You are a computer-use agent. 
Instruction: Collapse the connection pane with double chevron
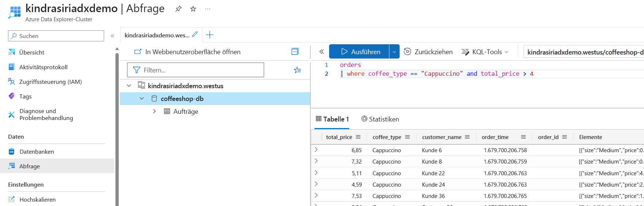(x=321, y=52)
